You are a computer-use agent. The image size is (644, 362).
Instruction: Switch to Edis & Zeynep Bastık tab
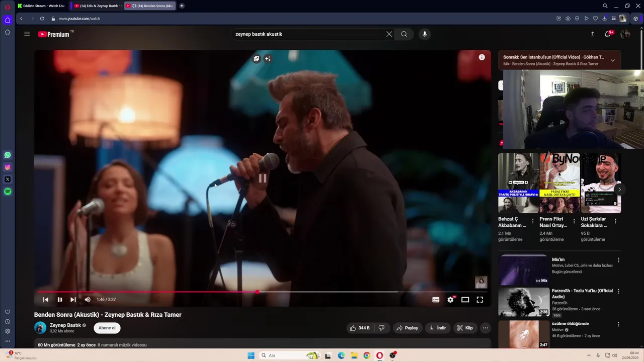coord(97,6)
